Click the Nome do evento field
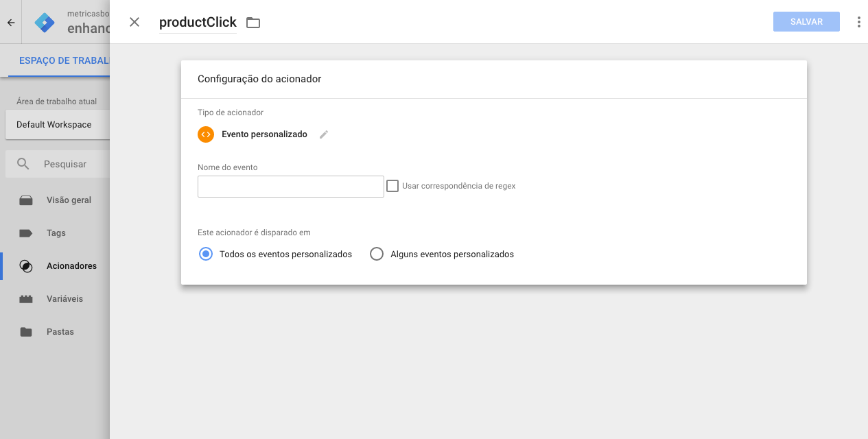This screenshot has width=868, height=439. (x=290, y=187)
